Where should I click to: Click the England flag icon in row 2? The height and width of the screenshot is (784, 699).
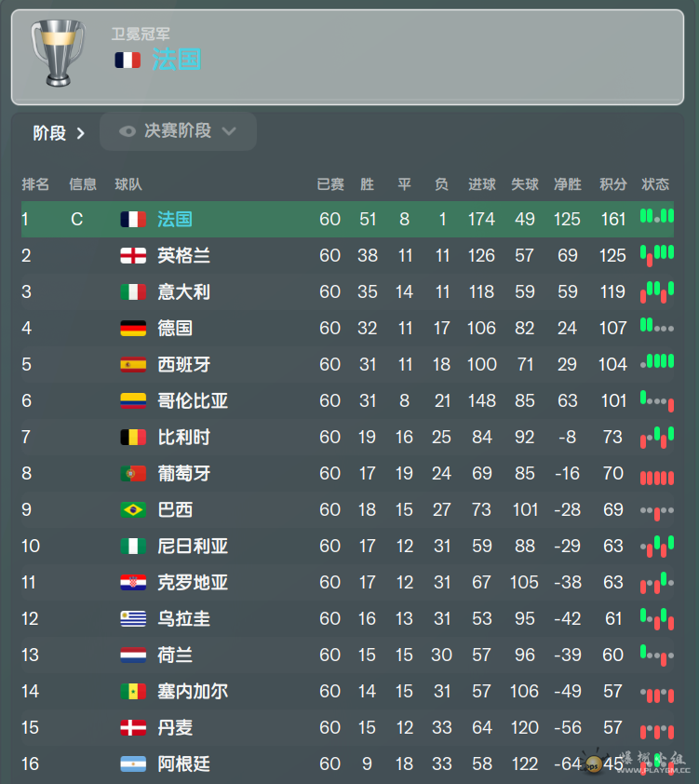[x=133, y=255]
